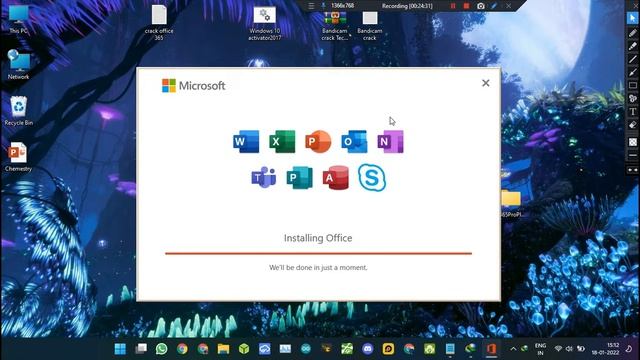The image size is (640, 360).
Task: Click the Publisher icon in the installer
Action: tap(300, 178)
